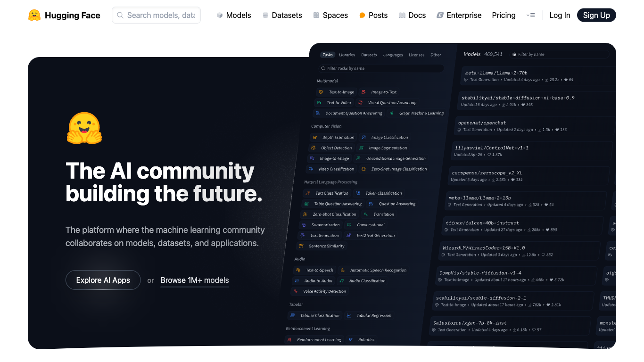Image resolution: width=644 pixels, height=362 pixels.
Task: Click the Explore AI Apps button
Action: (x=103, y=280)
